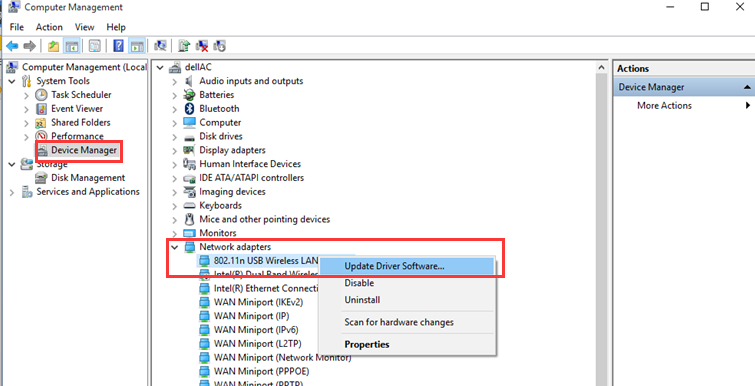Click the Imaging devices camera icon
The image size is (755, 386).
(x=189, y=192)
